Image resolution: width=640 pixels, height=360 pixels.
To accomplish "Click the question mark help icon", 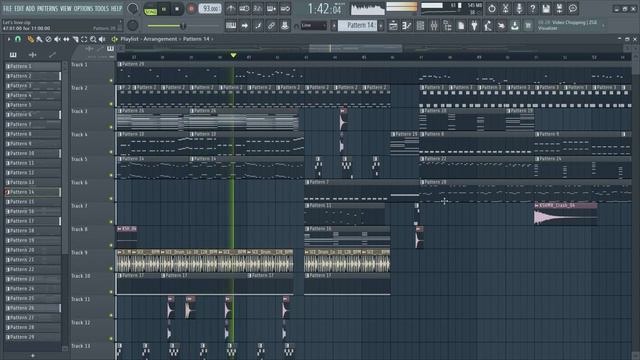I will 532,8.
